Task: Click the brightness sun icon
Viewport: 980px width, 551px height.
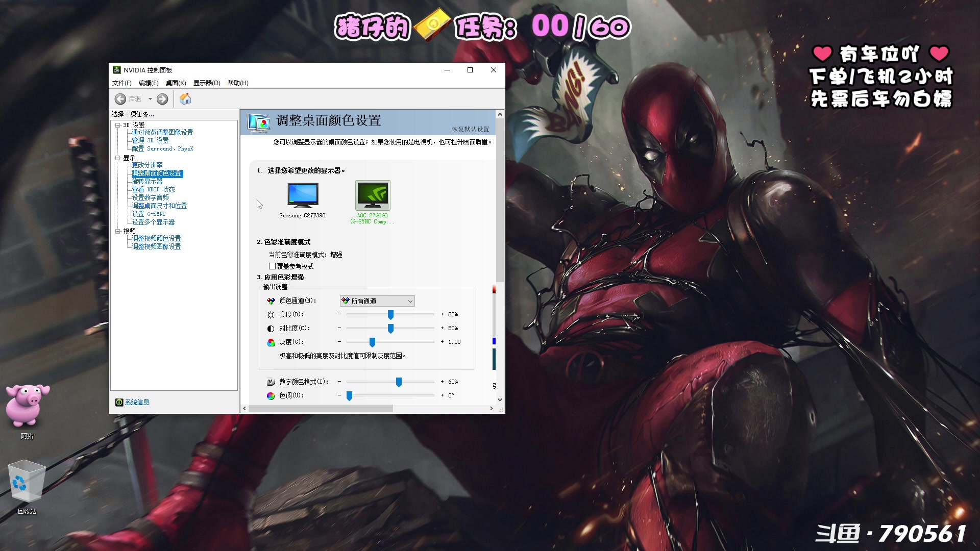Action: click(x=271, y=315)
